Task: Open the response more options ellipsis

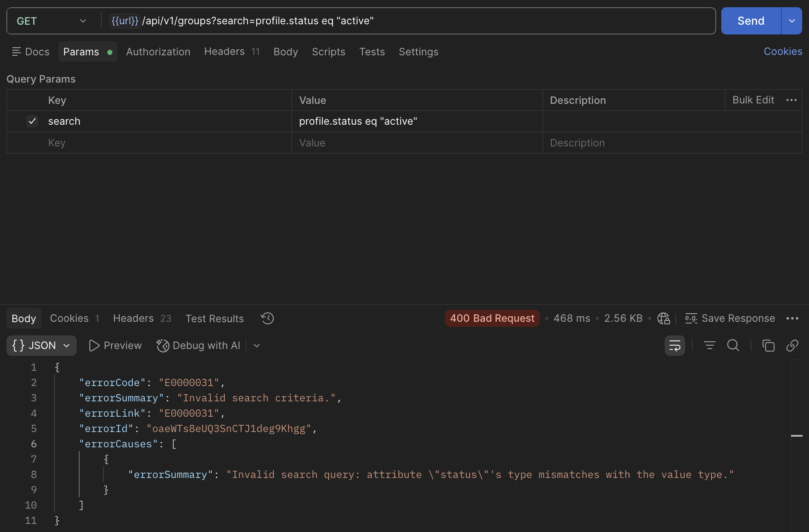Action: (792, 318)
